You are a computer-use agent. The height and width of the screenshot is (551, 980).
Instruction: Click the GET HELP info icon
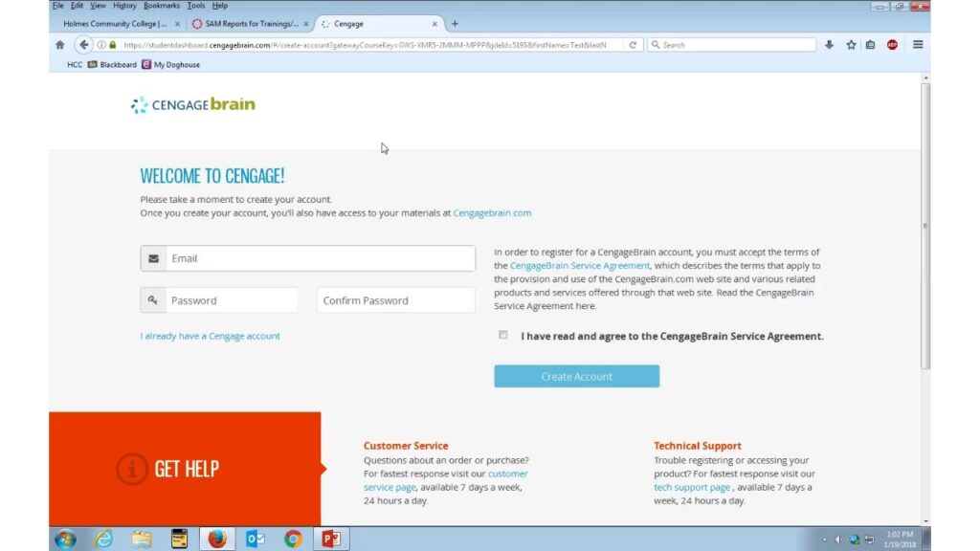pyautogui.click(x=131, y=469)
